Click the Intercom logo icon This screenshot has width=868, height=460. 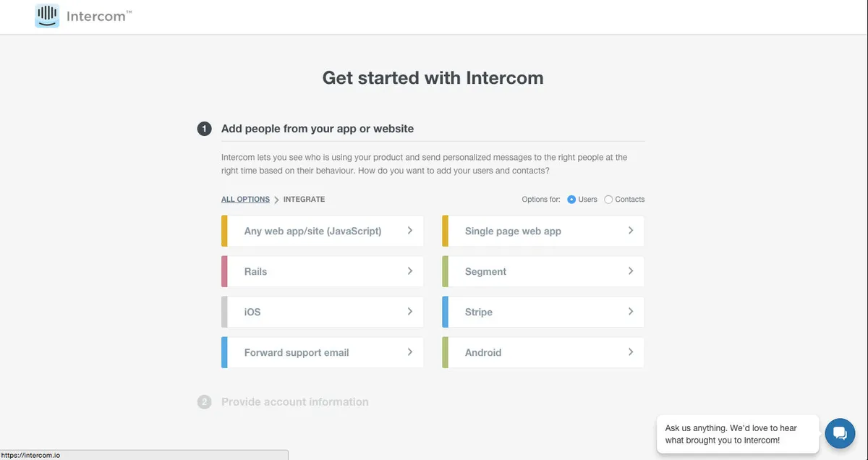[47, 16]
